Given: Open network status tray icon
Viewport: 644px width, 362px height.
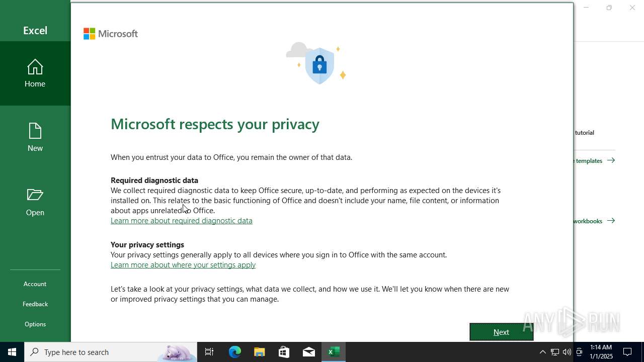Looking at the screenshot, I should 554,352.
